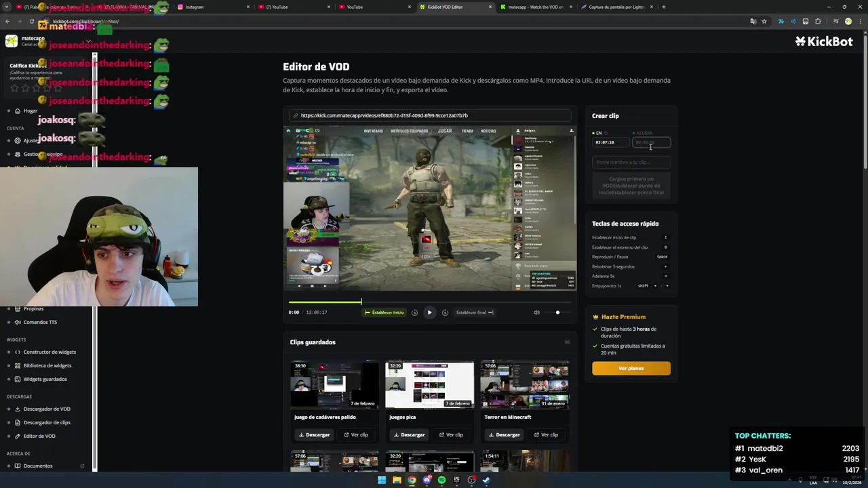This screenshot has width=868, height=488.
Task: Click the Establecer inicio button
Action: click(384, 312)
